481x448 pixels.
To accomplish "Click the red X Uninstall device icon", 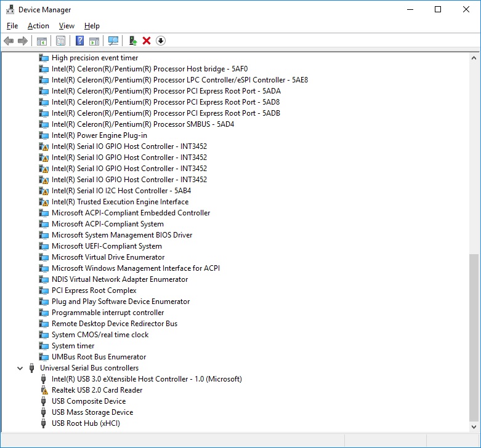I will pos(147,41).
